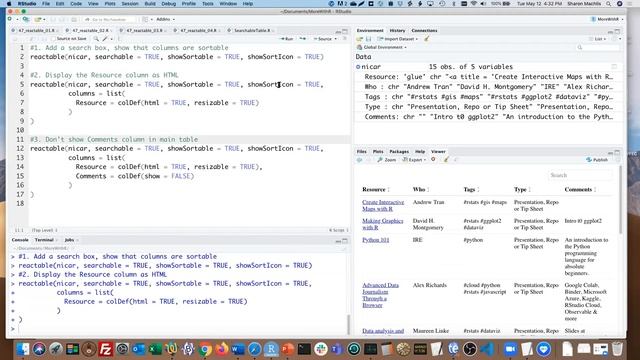This screenshot has height=360, width=640.
Task: Open the Tools menu
Action: (x=207, y=4)
